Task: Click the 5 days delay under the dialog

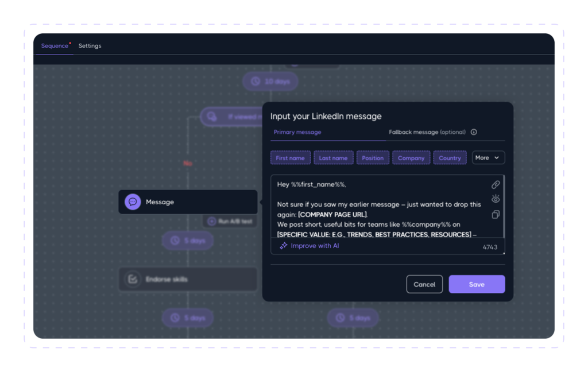Action: (x=353, y=318)
